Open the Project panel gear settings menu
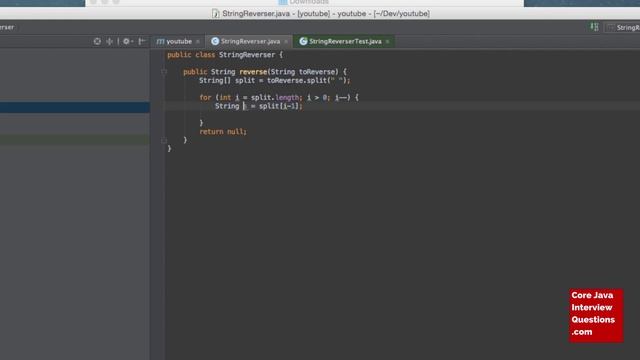640x360 pixels. point(127,41)
